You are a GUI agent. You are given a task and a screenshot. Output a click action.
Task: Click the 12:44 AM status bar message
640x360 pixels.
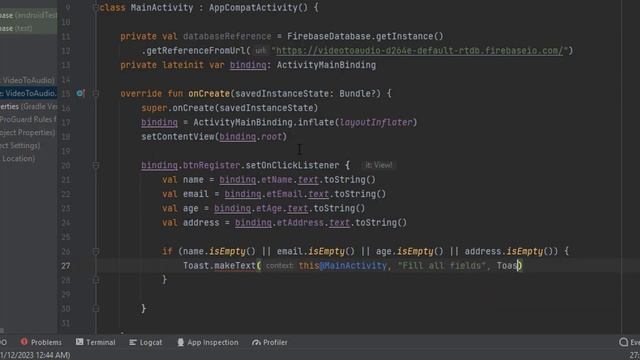(x=35, y=355)
